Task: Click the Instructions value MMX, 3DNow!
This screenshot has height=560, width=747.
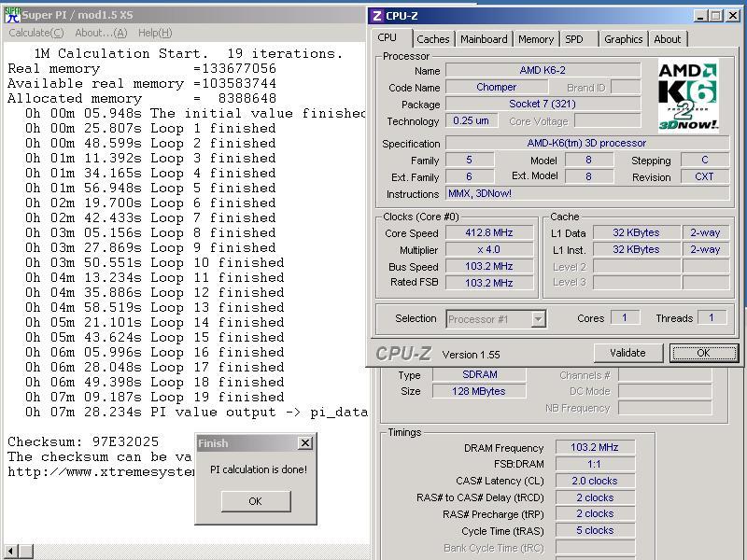Action: [587, 193]
